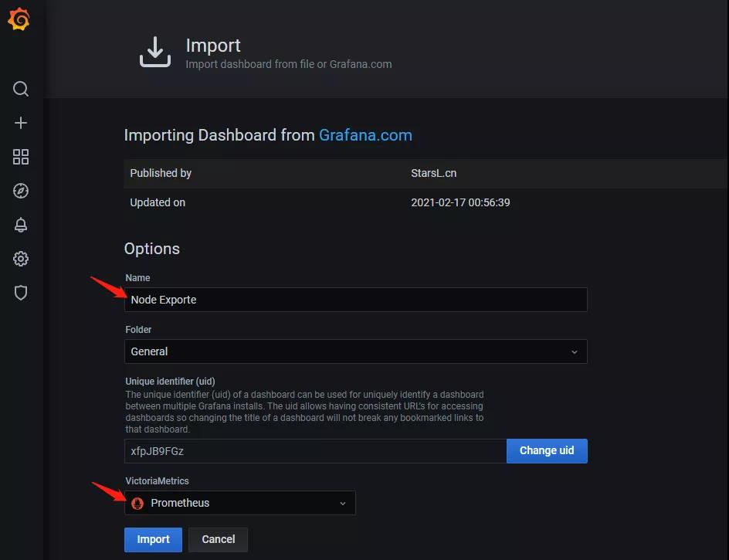The height and width of the screenshot is (560, 729).
Task: Click the Options heading
Action: pos(152,249)
